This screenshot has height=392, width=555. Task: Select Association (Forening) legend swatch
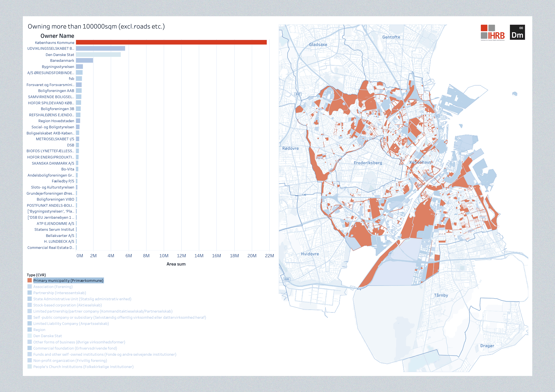pos(30,287)
